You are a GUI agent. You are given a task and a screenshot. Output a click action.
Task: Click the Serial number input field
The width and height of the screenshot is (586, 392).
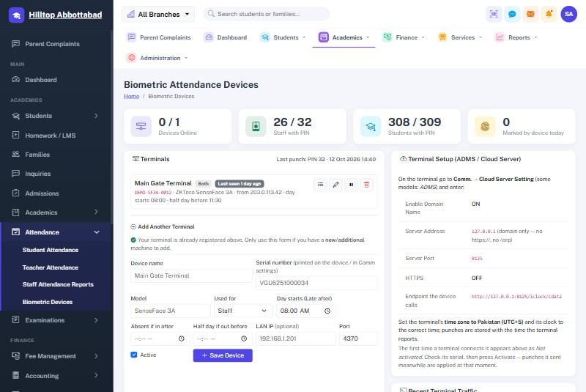click(316, 283)
